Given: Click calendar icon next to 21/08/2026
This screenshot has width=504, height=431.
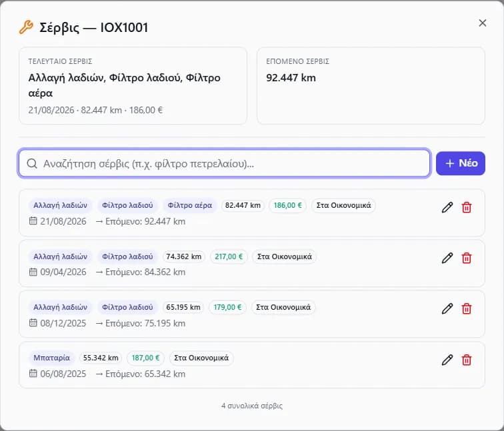Looking at the screenshot, I should [x=33, y=220].
